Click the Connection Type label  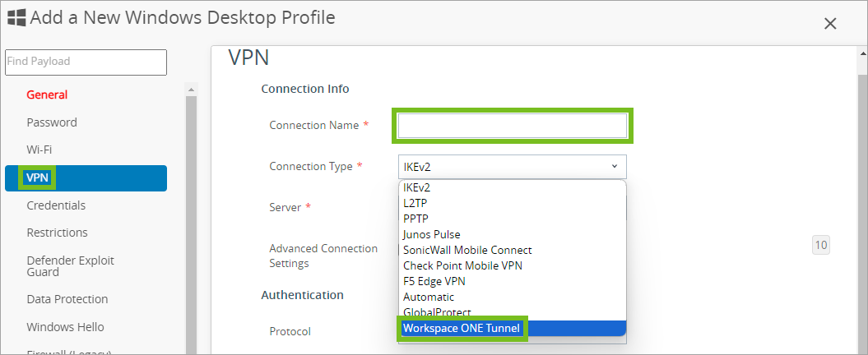310,166
